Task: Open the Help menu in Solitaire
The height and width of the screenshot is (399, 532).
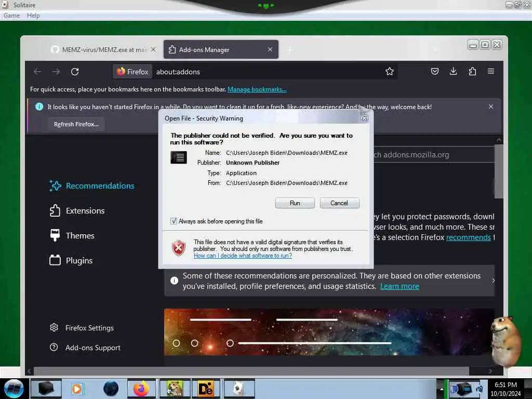Action: click(33, 15)
